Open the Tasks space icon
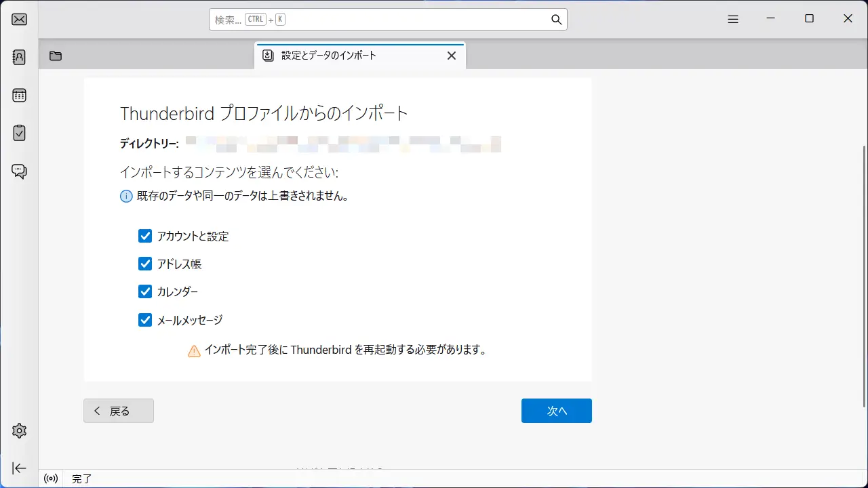 (19, 133)
